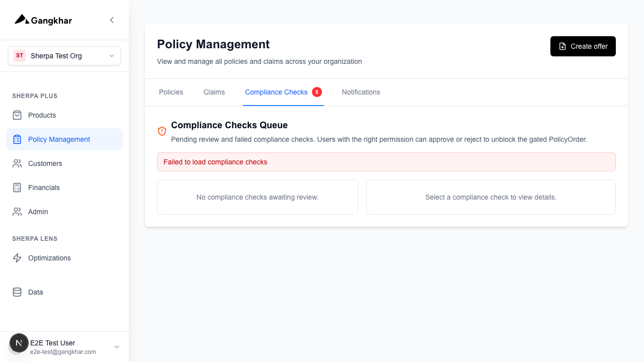Go to Products in sidebar

pyautogui.click(x=64, y=115)
